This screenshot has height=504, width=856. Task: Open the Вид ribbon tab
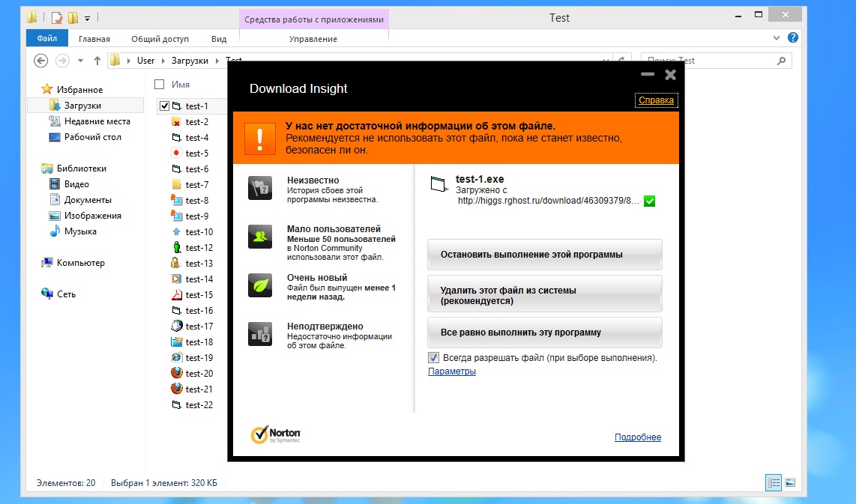coord(219,39)
